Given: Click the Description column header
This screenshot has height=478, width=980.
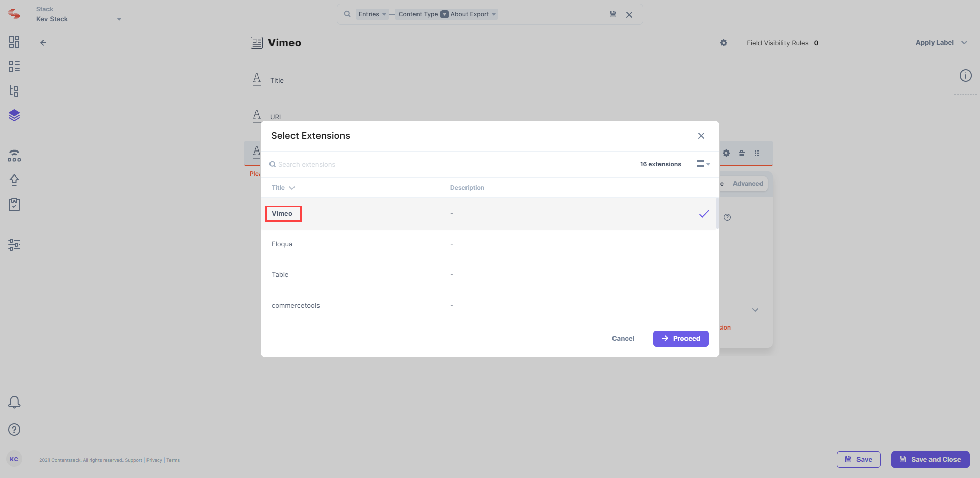Looking at the screenshot, I should pos(467,188).
